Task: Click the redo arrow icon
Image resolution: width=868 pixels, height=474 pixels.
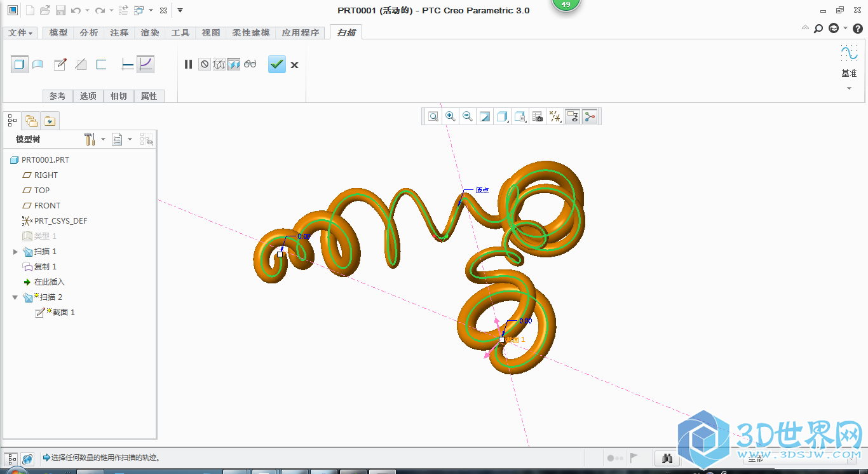Action: click(100, 10)
